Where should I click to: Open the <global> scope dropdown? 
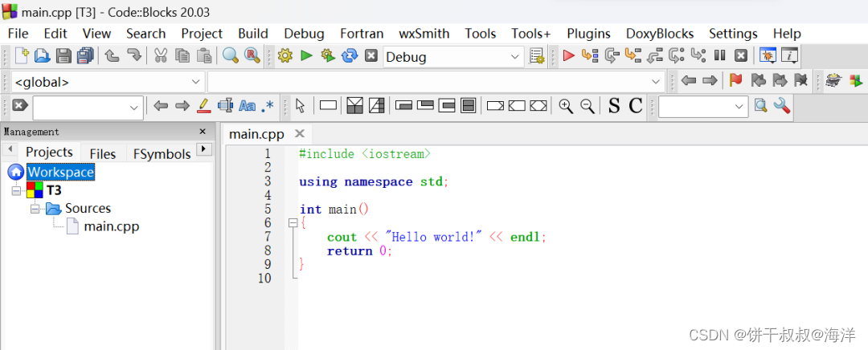click(x=108, y=82)
